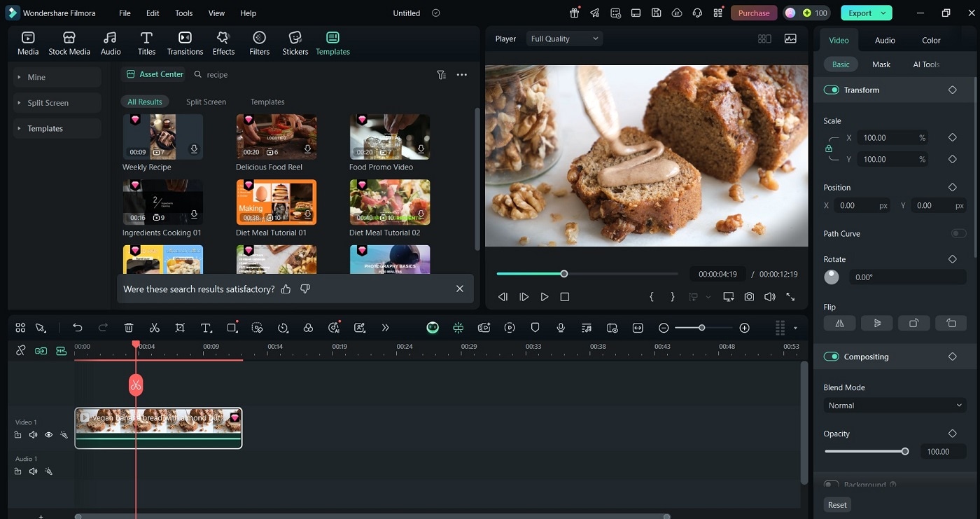980x519 pixels.
Task: Take a snapshot with the camera icon
Action: coord(749,297)
